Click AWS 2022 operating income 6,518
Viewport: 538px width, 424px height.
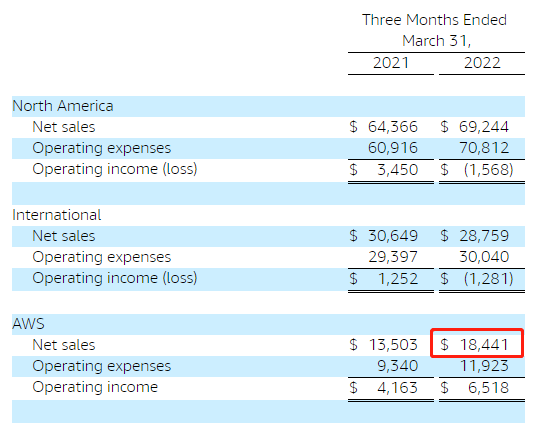488,388
